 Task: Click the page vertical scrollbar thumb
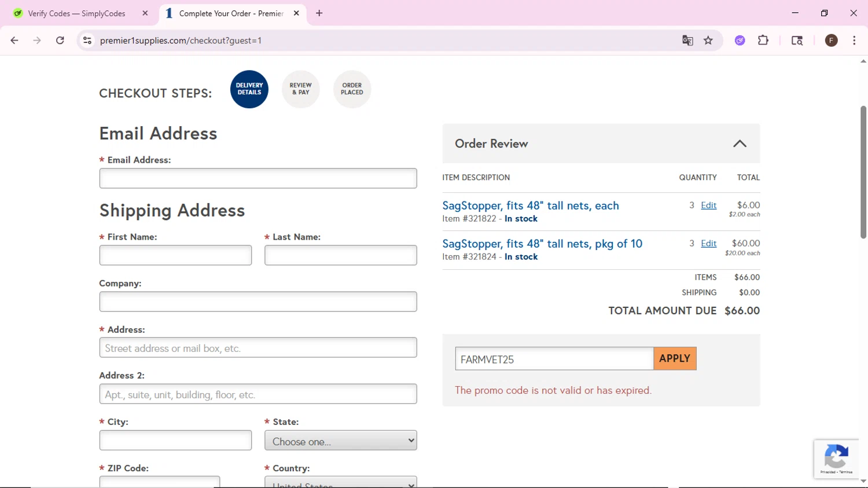point(863,172)
